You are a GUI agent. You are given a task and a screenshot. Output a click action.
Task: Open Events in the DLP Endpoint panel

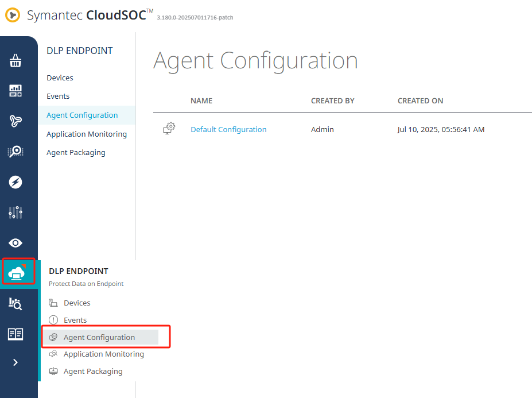click(58, 96)
